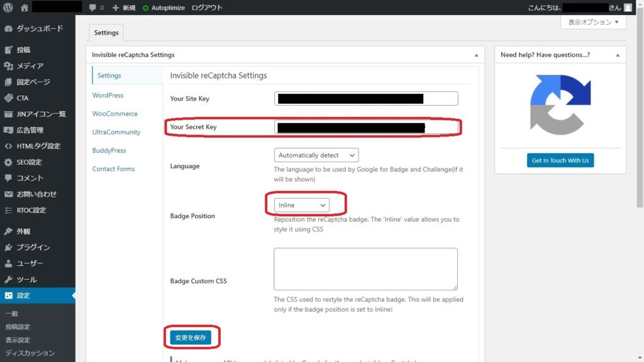Click the Badge Position label

tap(192, 216)
